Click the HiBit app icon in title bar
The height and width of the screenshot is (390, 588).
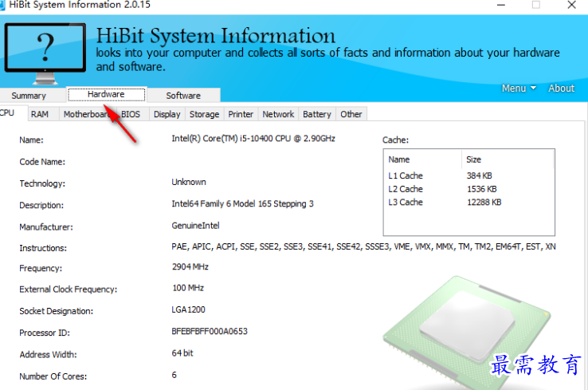[x=2, y=5]
